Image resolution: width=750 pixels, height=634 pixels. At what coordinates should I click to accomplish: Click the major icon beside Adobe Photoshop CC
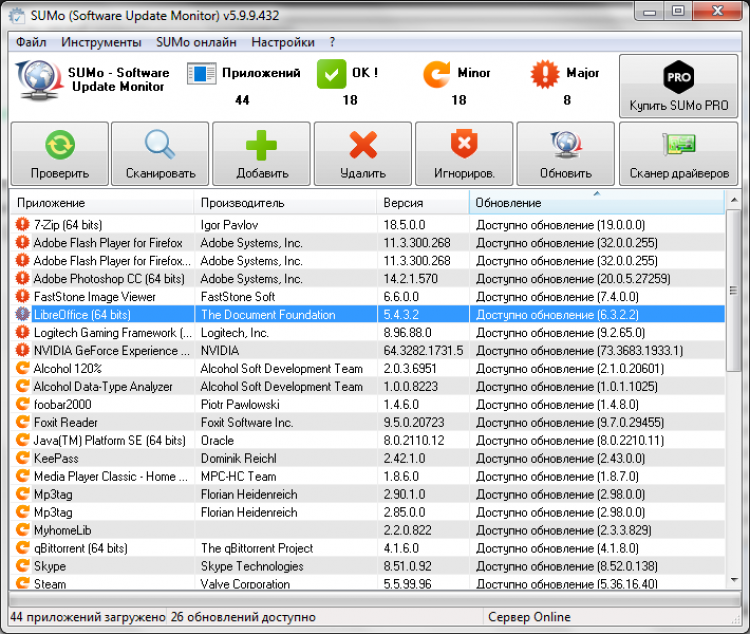pyautogui.click(x=22, y=278)
